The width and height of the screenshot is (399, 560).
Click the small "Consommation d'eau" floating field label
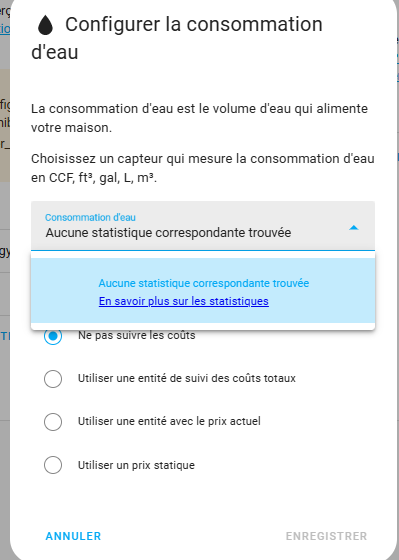click(90, 217)
